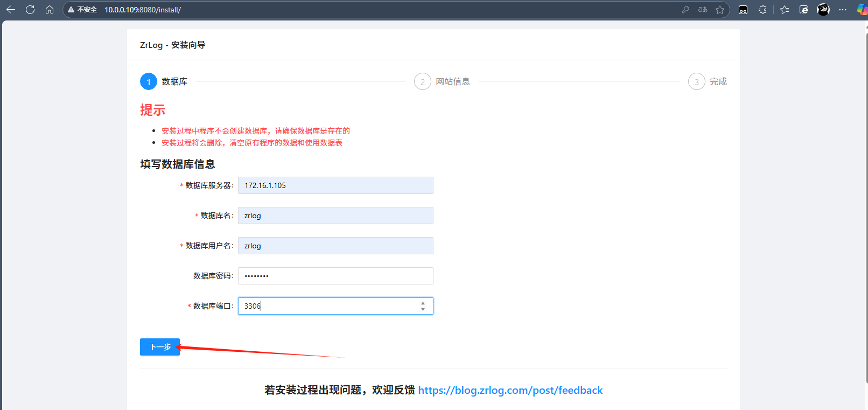
Task: Open the blog.zrlog.com feedback link
Action: 510,390
